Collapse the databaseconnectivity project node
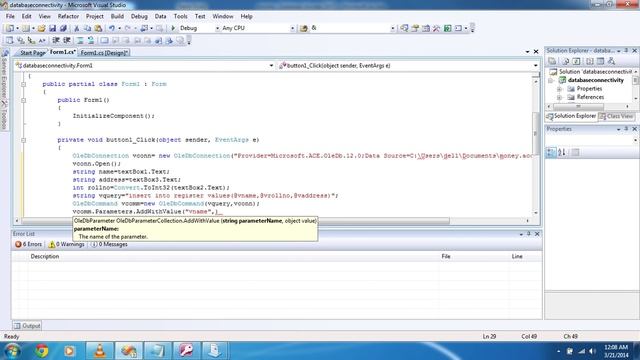 point(551,80)
